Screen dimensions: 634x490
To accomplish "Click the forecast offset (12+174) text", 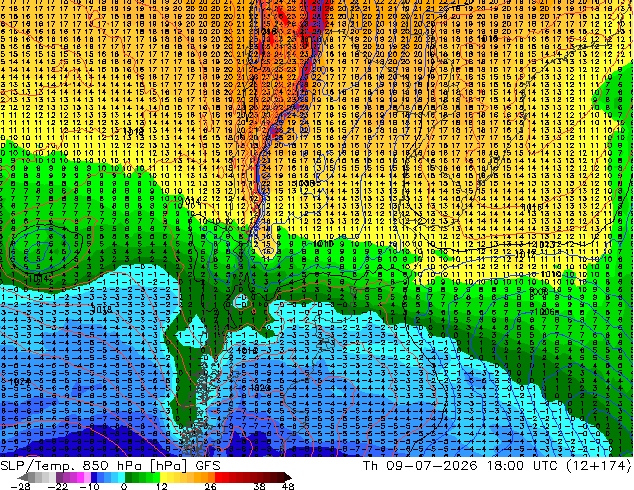I will pyautogui.click(x=598, y=466).
